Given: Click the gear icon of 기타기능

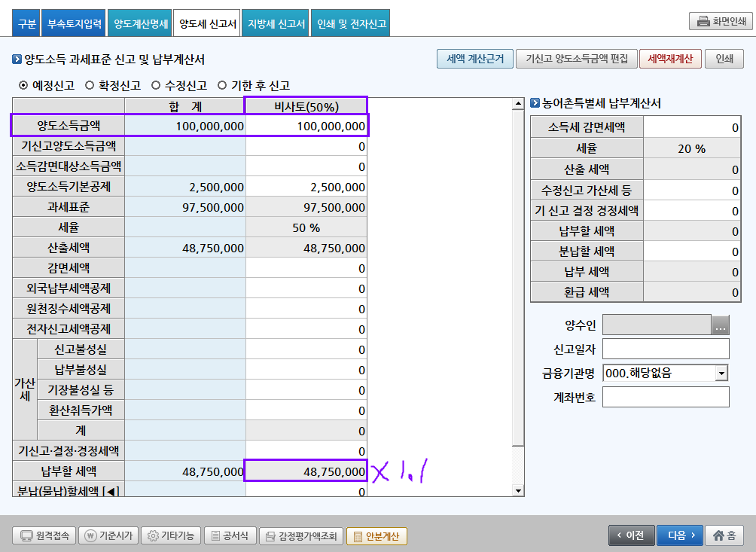Looking at the screenshot, I should tap(153, 535).
